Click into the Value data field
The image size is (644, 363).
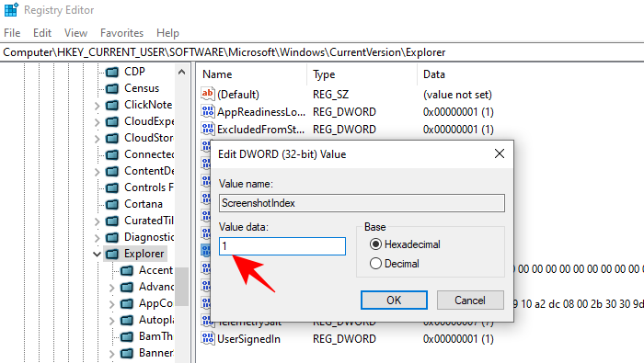click(x=282, y=246)
